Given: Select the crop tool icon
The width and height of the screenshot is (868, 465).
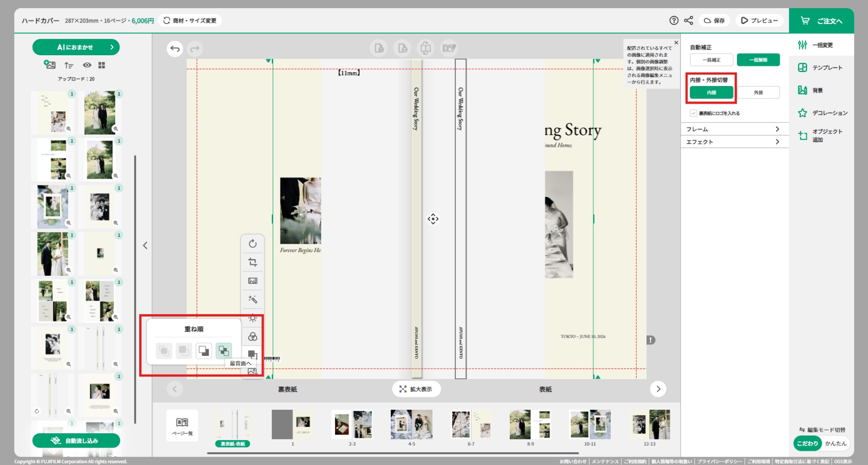Looking at the screenshot, I should pos(253,262).
